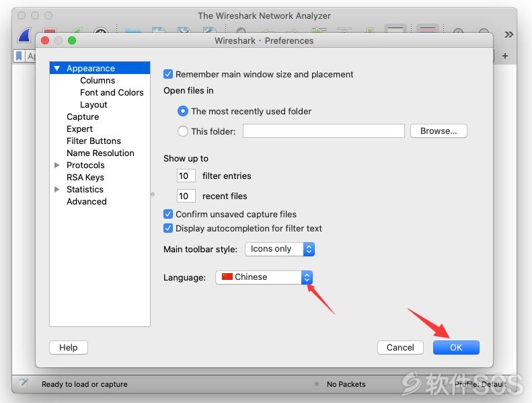Select Columns in preferences tree
The height and width of the screenshot is (403, 532).
pos(98,81)
